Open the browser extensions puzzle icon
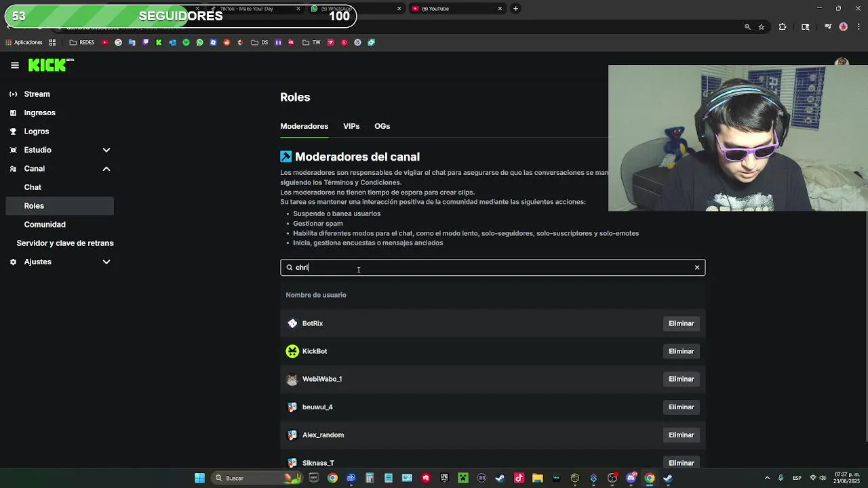 pyautogui.click(x=783, y=27)
